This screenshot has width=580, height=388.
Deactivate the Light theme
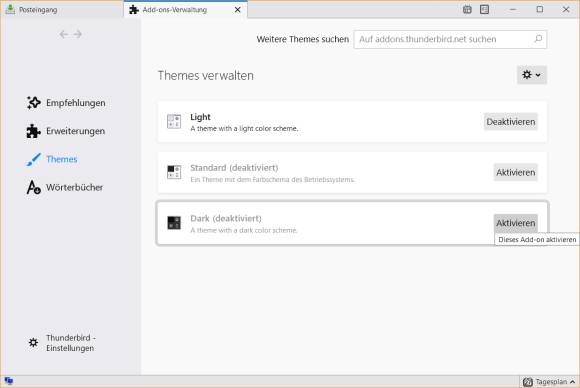click(510, 122)
